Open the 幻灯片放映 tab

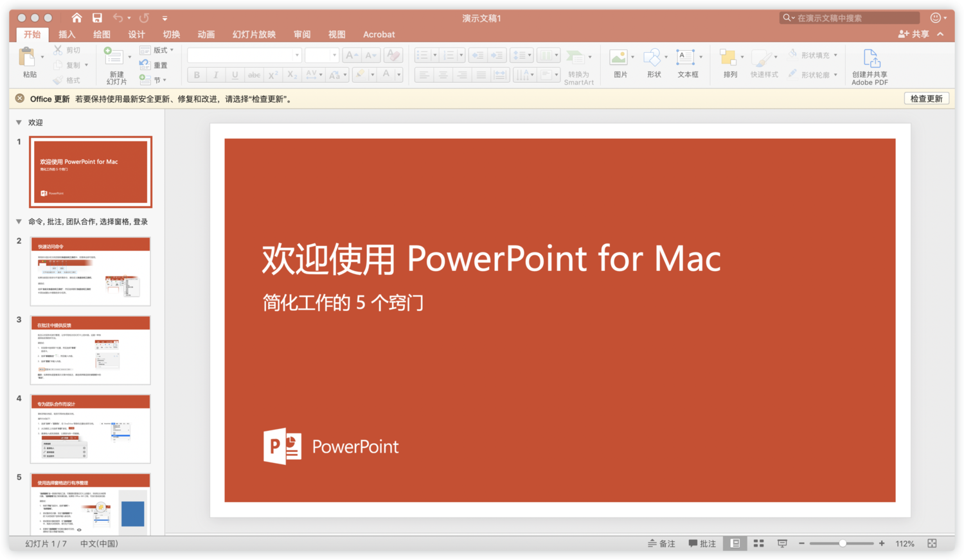[254, 34]
